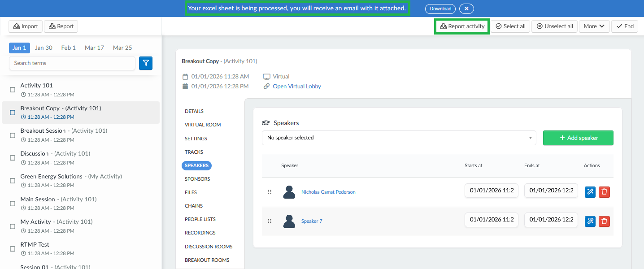Viewport: 644px width, 269px height.
Task: Switch to the Mar 17 date tab
Action: point(94,48)
